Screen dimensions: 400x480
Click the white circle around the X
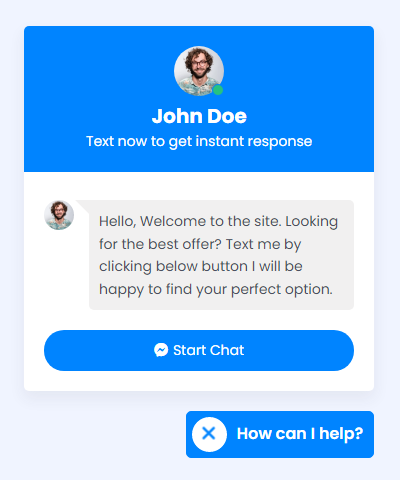click(209, 434)
